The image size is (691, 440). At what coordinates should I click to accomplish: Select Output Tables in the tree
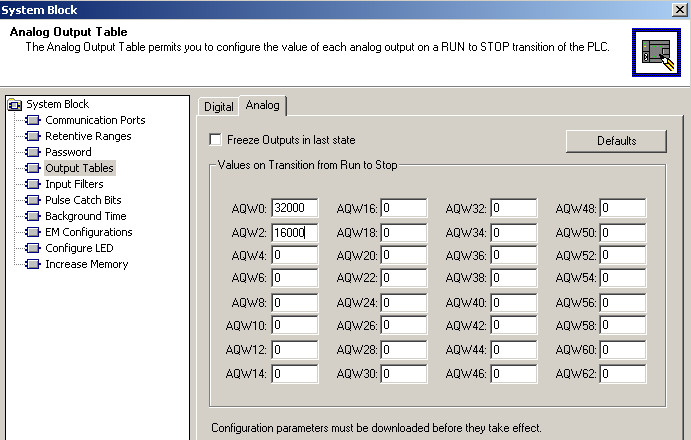[x=79, y=168]
